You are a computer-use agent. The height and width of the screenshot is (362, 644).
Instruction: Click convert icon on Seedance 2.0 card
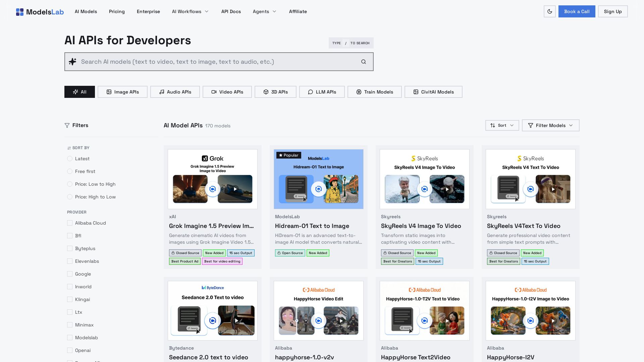click(213, 321)
